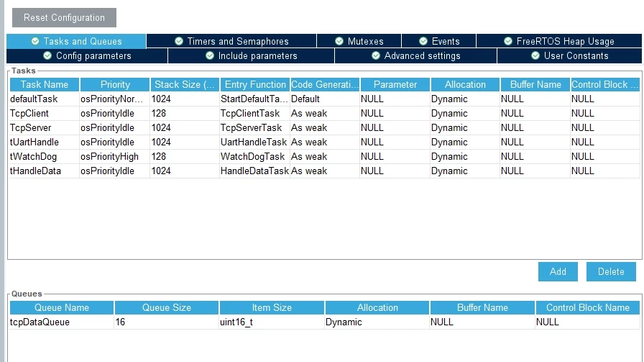The image size is (644, 362).
Task: Click the Reset Configuration button
Action: coord(64,18)
